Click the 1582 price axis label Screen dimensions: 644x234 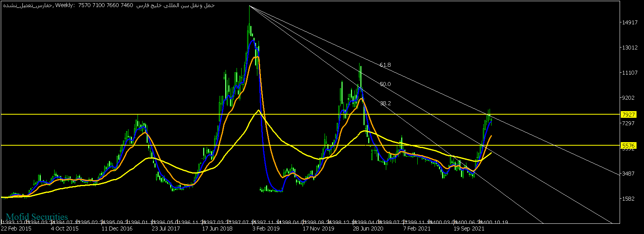click(628, 199)
